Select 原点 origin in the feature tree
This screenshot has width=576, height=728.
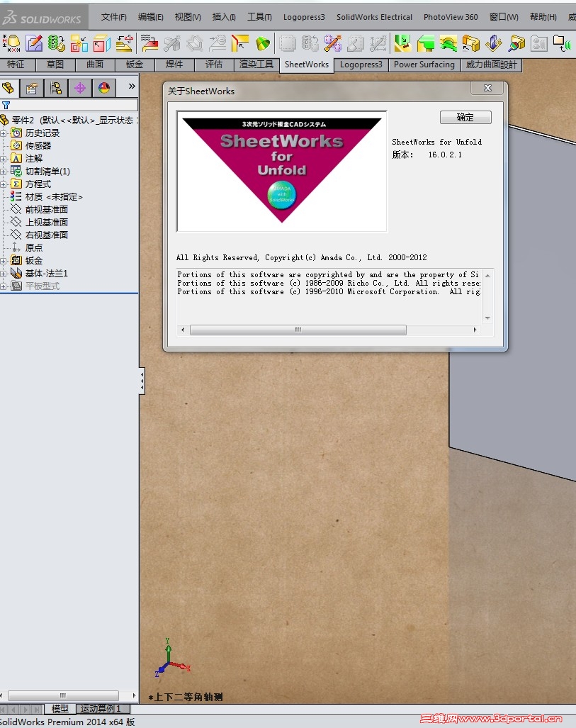pos(34,248)
